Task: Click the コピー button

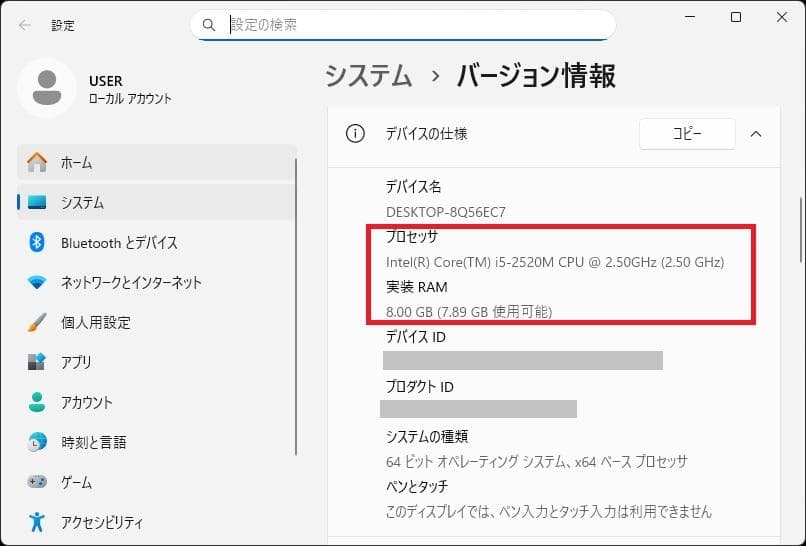Action: pos(687,134)
